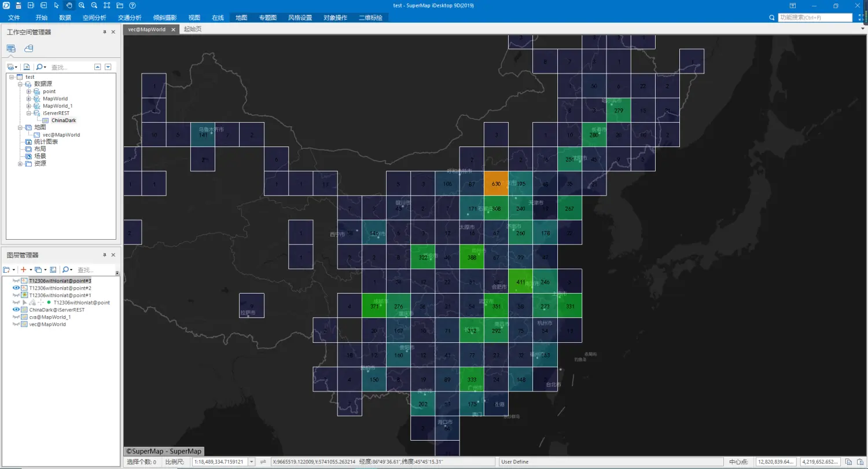Click the open folder icon in the quick toolbar
The image size is (868, 469).
[120, 5]
